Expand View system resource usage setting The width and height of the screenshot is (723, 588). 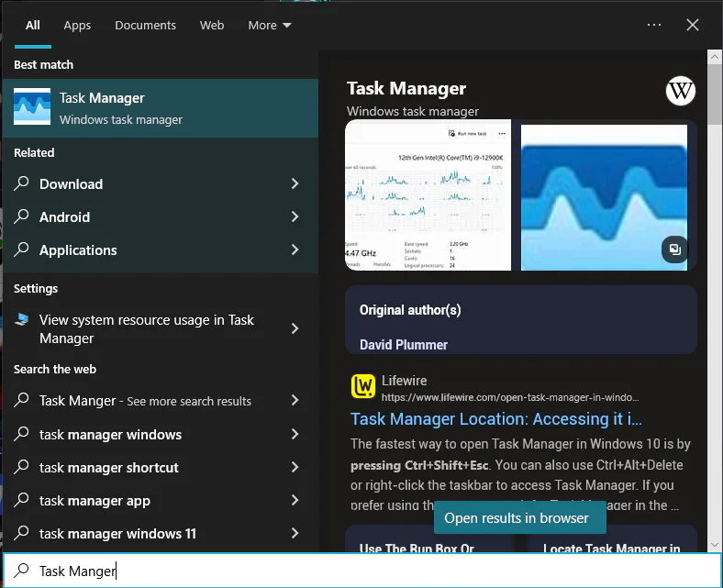[295, 328]
